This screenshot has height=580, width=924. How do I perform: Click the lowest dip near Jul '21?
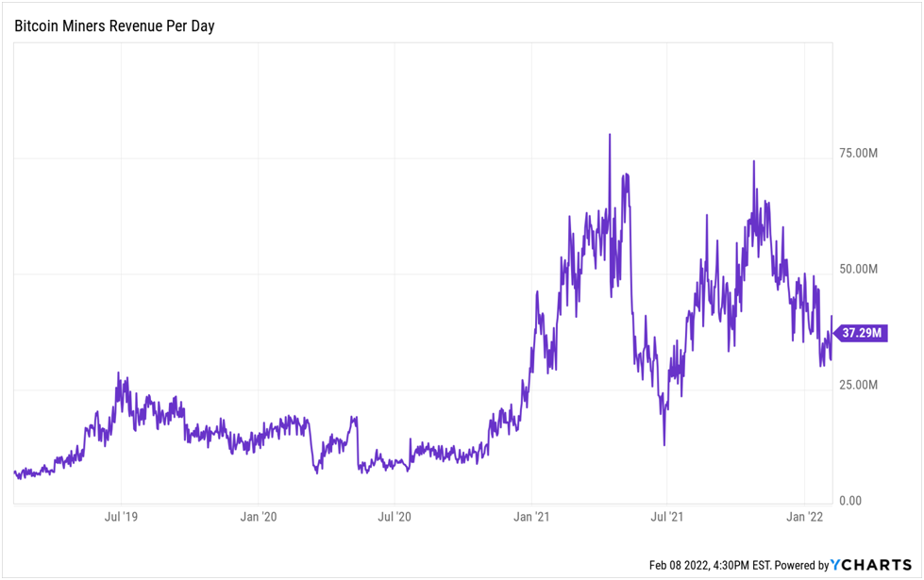pyautogui.click(x=664, y=444)
